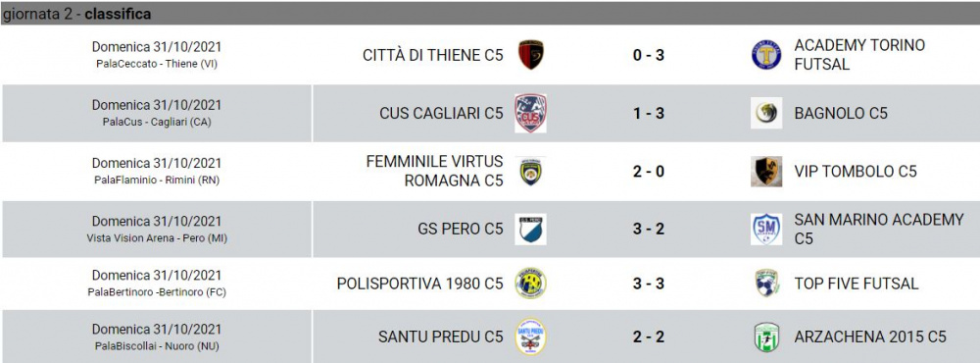The width and height of the screenshot is (980, 363).
Task: Click the Arzachena 2015 C5 green badge
Action: [x=766, y=337]
